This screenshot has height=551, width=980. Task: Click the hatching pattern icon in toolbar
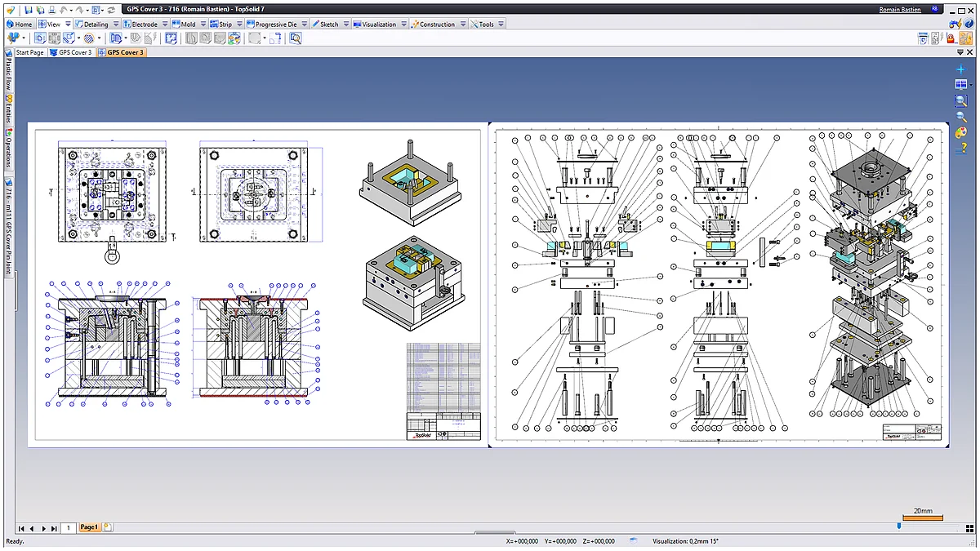(88, 38)
